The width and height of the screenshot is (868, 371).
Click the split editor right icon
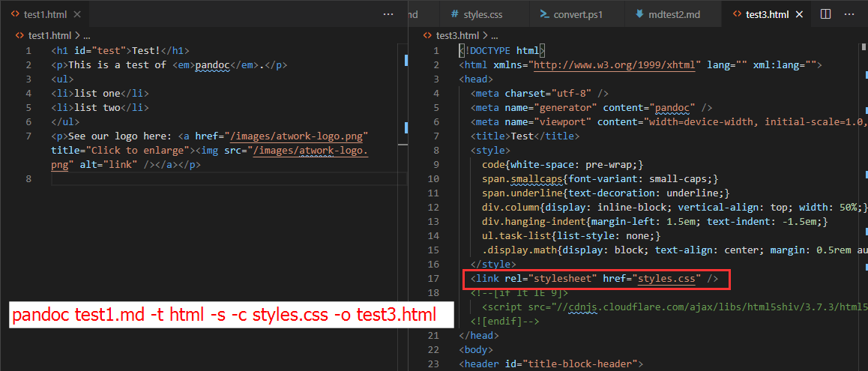(825, 14)
